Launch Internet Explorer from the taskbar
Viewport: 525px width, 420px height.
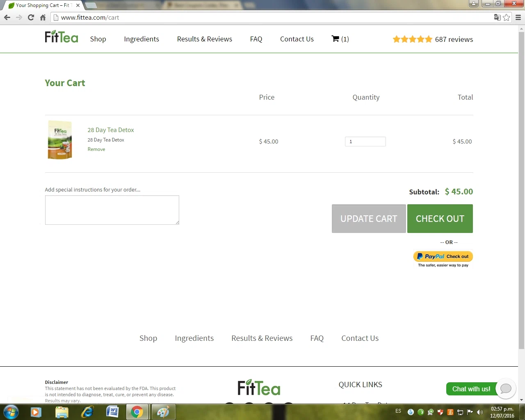coord(87,412)
